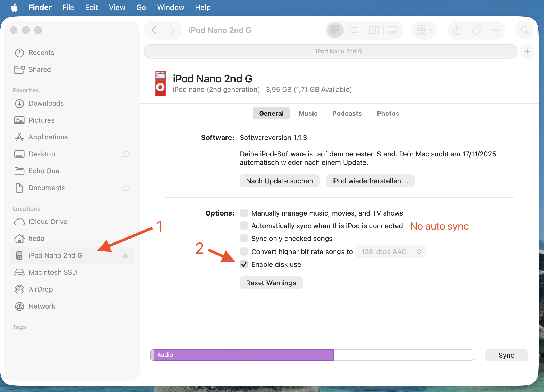The height and width of the screenshot is (392, 544).
Task: Expand the more actions ellipsis menu
Action: coord(496,30)
